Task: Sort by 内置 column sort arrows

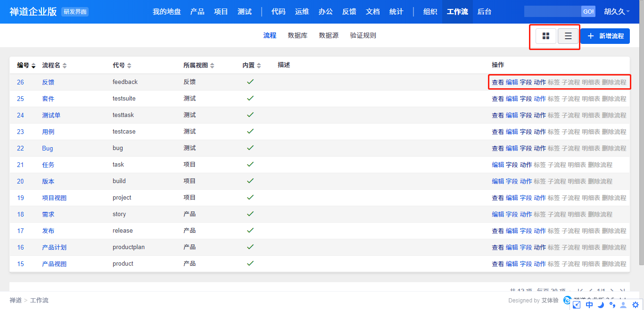Action: pos(259,66)
